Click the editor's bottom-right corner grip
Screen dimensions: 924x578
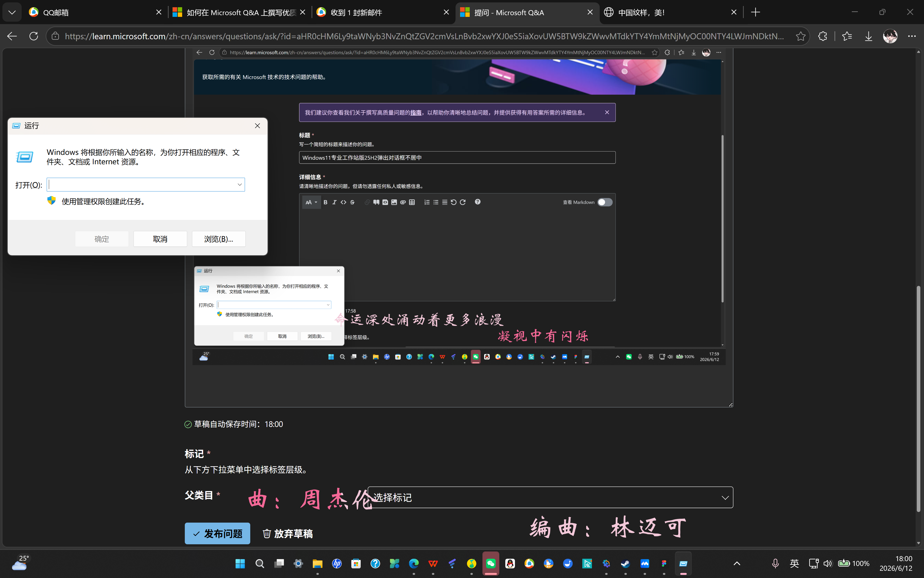click(731, 404)
